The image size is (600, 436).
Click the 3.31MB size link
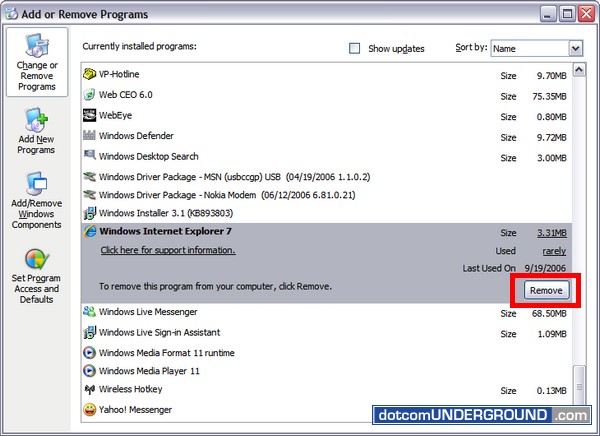(551, 233)
